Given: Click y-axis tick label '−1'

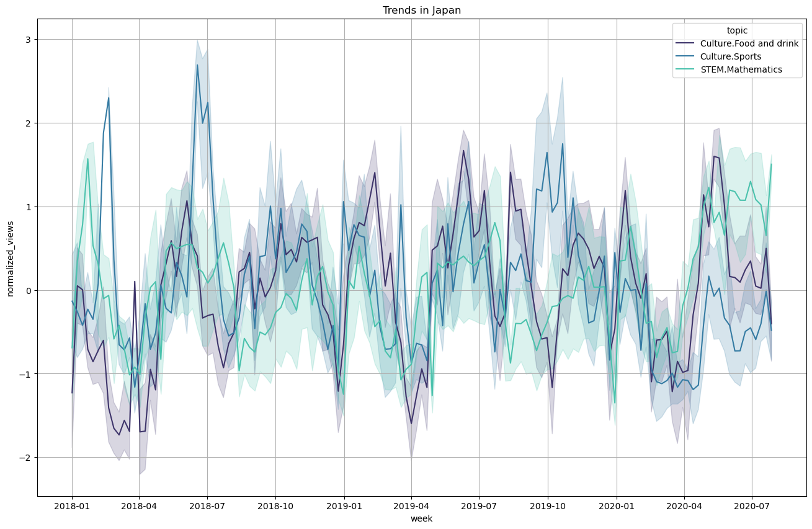Looking at the screenshot, I should (x=27, y=374).
